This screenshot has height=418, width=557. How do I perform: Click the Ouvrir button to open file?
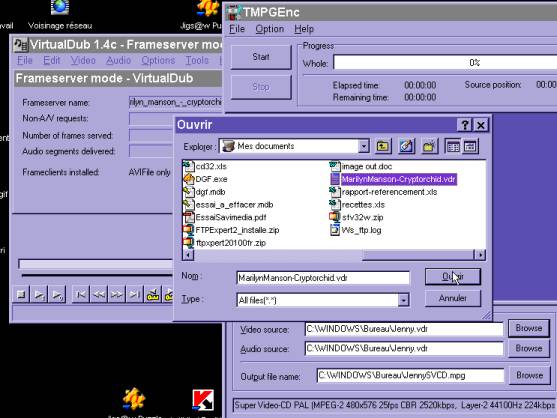coord(453,277)
